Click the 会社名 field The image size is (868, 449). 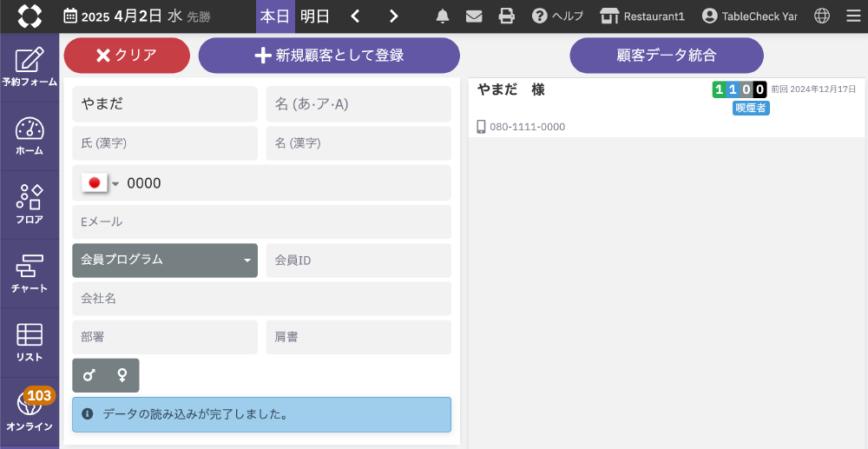coord(262,299)
